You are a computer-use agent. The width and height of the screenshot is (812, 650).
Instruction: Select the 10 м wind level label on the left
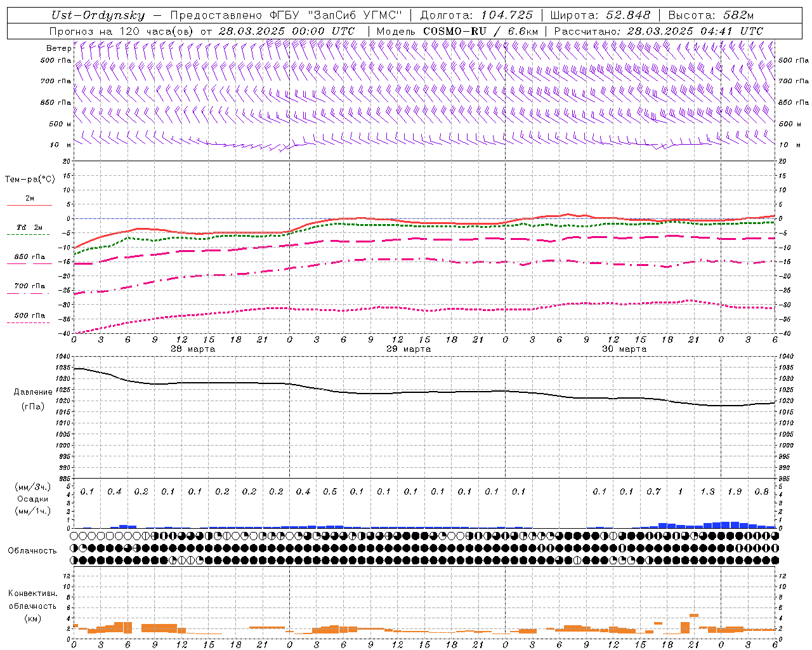(60, 145)
